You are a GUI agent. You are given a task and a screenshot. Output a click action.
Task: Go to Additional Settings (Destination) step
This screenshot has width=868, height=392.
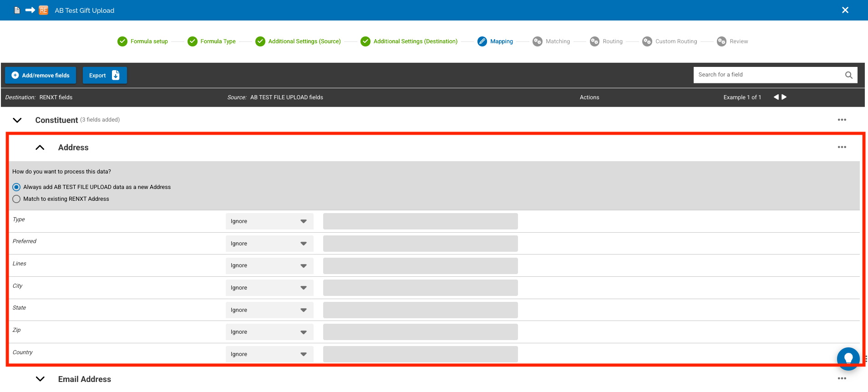409,41
